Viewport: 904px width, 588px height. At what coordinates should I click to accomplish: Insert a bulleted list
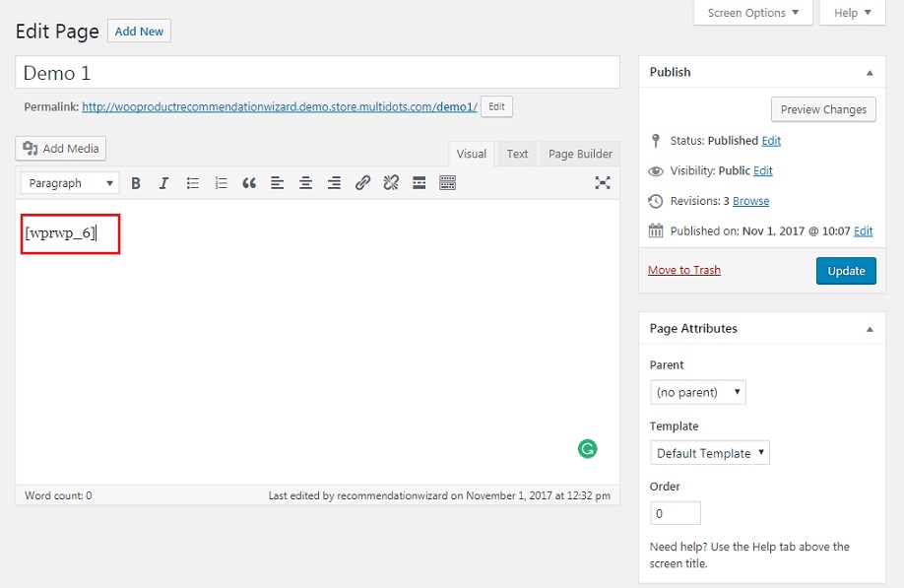coord(193,183)
